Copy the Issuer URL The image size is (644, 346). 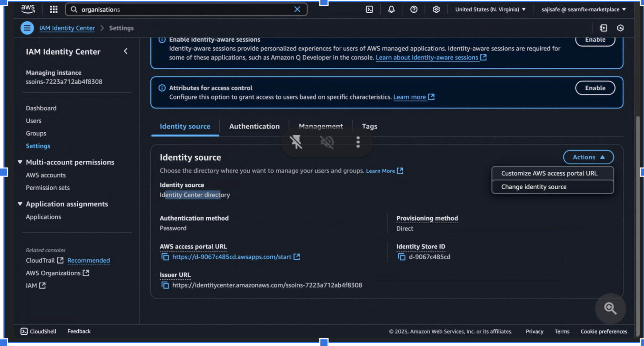[165, 285]
